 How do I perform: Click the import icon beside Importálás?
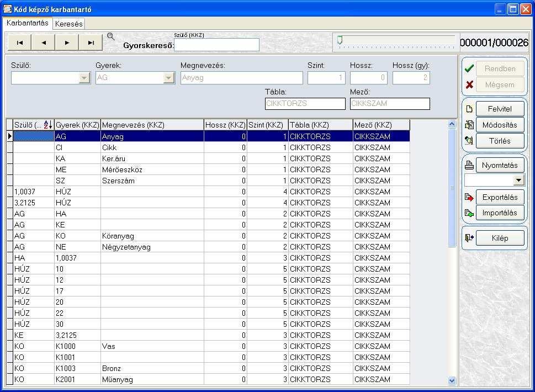click(469, 213)
